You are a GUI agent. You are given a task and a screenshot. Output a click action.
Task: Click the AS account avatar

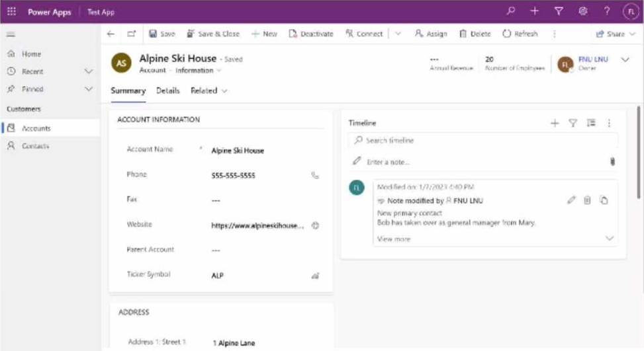[x=122, y=63]
